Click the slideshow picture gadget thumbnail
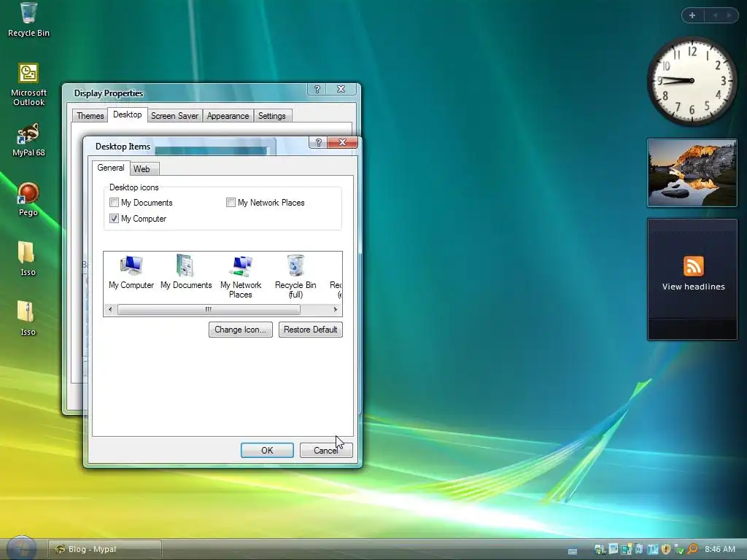This screenshot has height=560, width=747. click(692, 173)
